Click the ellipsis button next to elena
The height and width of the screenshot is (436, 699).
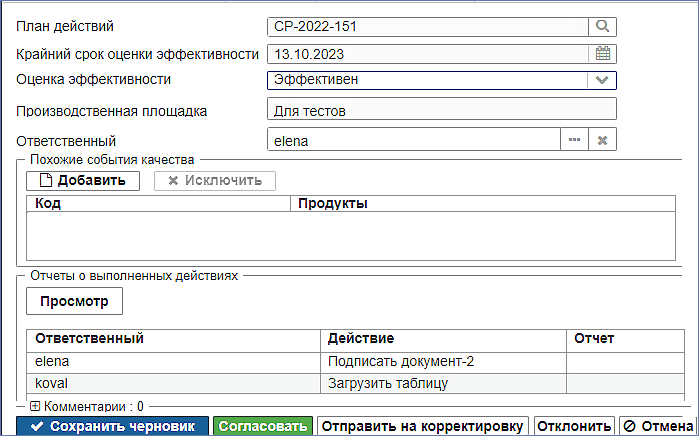coord(574,140)
